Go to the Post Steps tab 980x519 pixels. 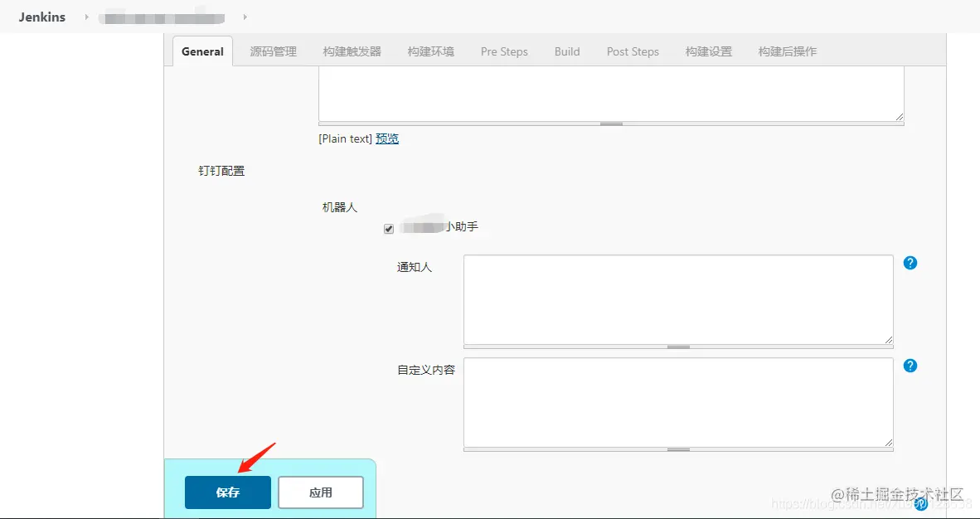pyautogui.click(x=633, y=51)
